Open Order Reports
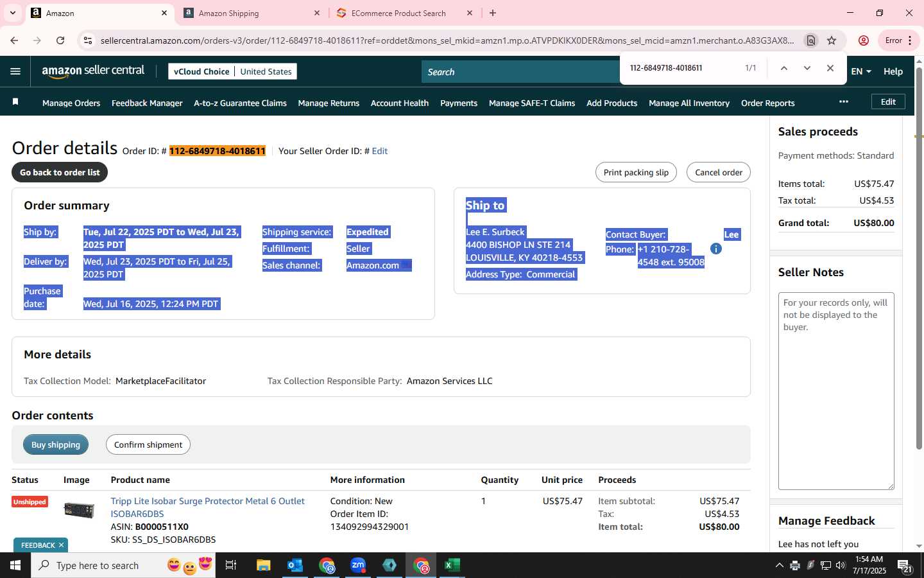The image size is (924, 578). (x=767, y=103)
